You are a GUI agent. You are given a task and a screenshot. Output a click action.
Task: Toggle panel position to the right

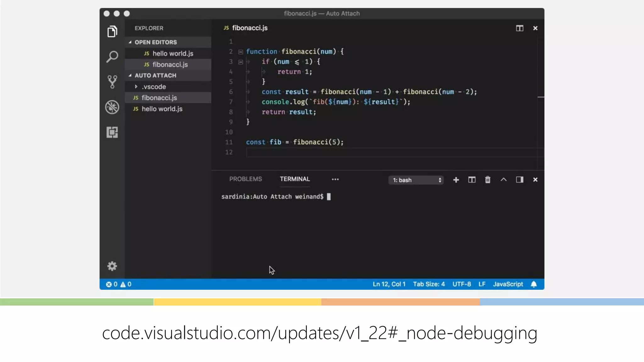(x=519, y=180)
